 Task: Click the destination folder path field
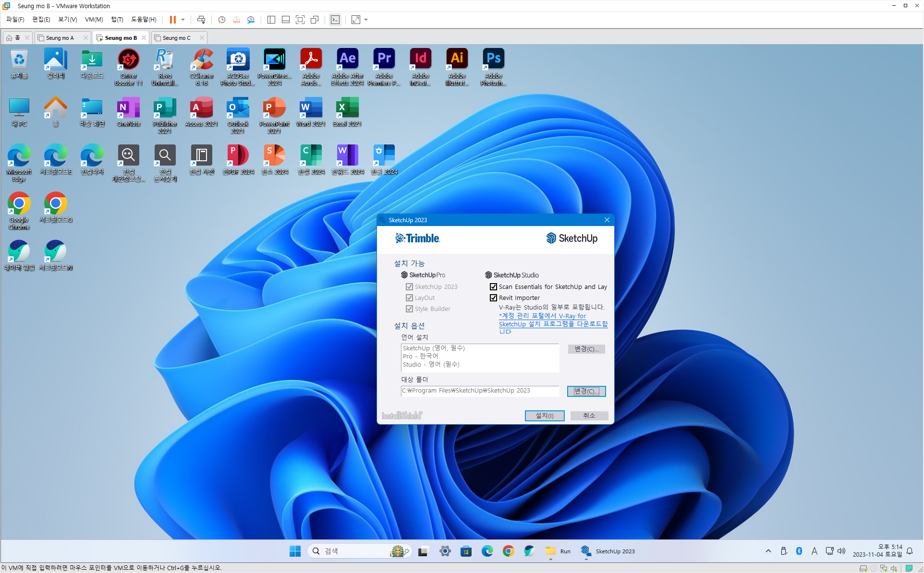tap(479, 391)
